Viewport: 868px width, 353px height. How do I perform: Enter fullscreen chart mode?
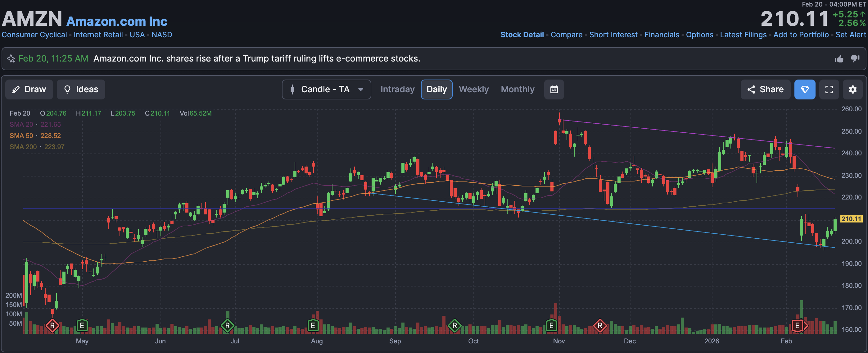click(829, 89)
